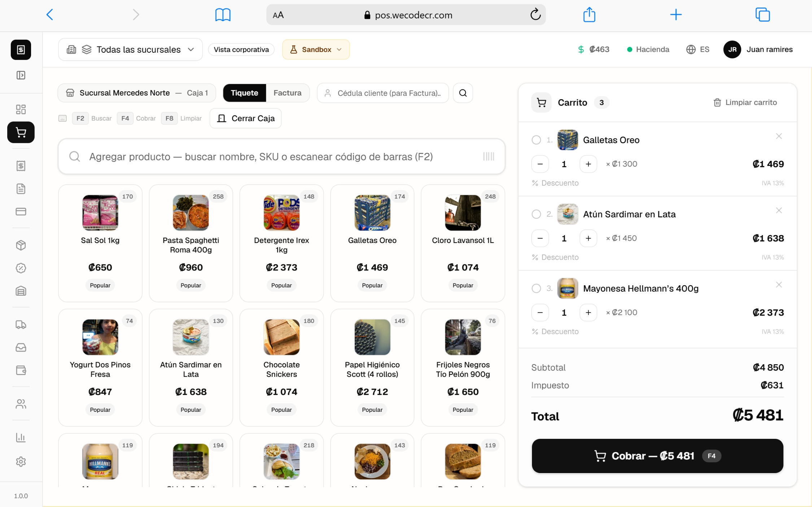Open the shopping cart POS sidebar icon
Screen dimensions: 812x507
(x=21, y=132)
